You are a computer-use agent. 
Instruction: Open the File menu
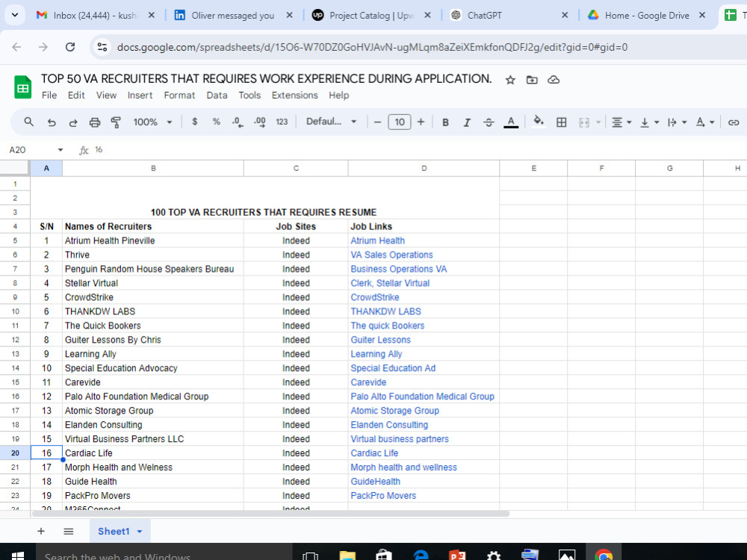tap(49, 96)
